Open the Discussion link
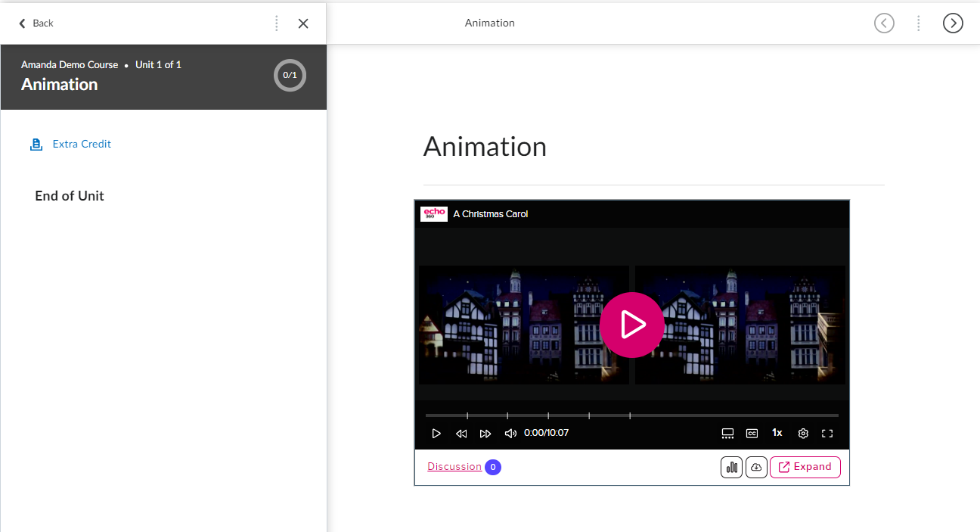 (x=454, y=467)
